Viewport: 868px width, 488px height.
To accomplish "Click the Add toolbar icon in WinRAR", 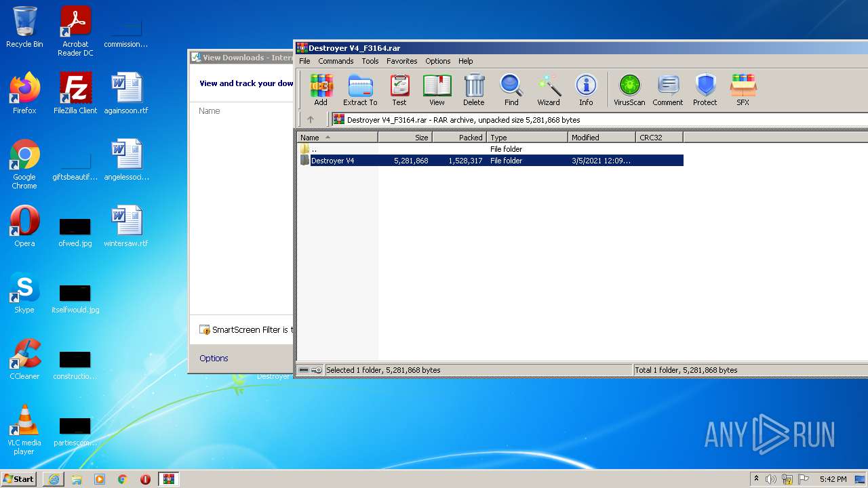I will pos(321,91).
